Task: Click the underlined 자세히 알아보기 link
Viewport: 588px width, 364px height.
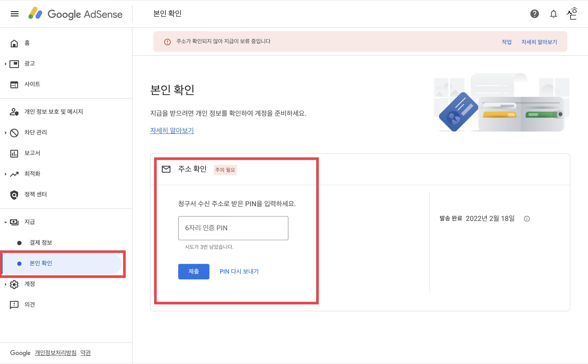Action: coord(172,130)
